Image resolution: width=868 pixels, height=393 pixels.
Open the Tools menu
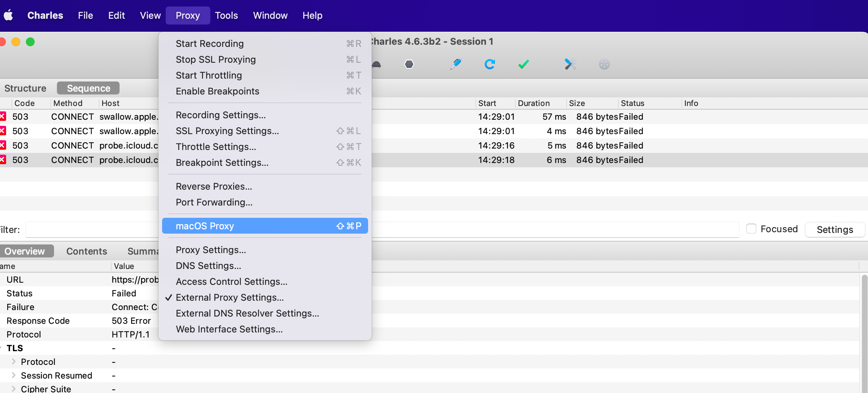pyautogui.click(x=227, y=16)
